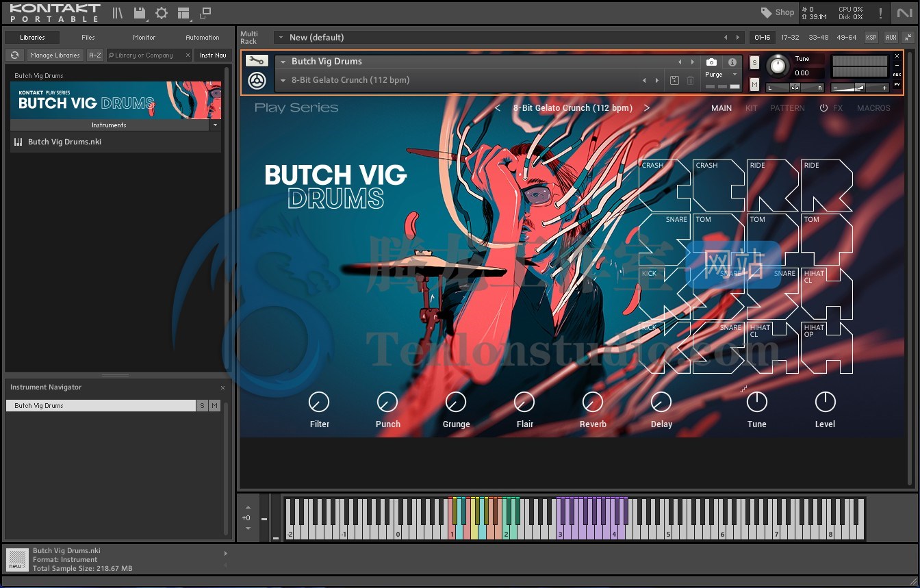Clear the library search field
The width and height of the screenshot is (920, 588).
(x=188, y=55)
